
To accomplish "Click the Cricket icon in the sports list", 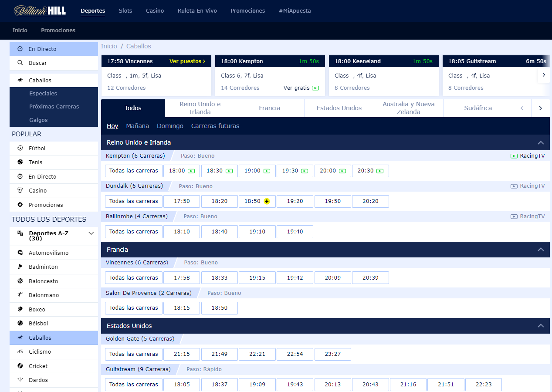I will [x=20, y=366].
